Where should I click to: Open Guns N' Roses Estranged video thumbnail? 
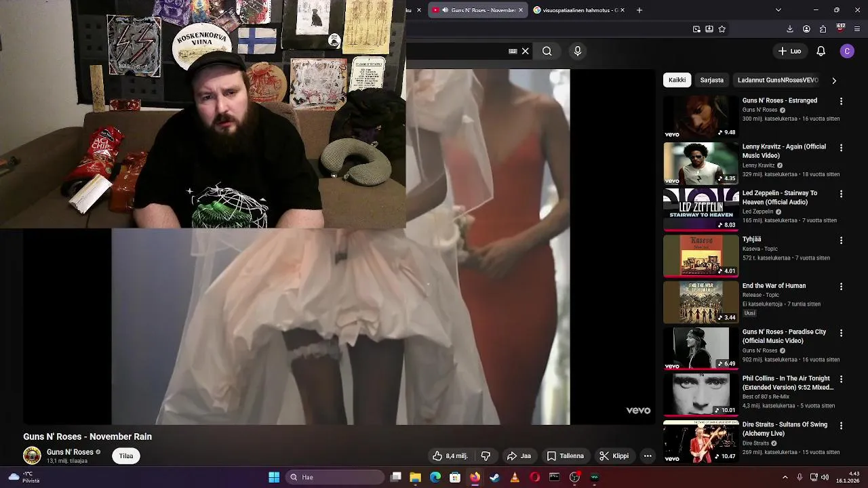click(701, 117)
